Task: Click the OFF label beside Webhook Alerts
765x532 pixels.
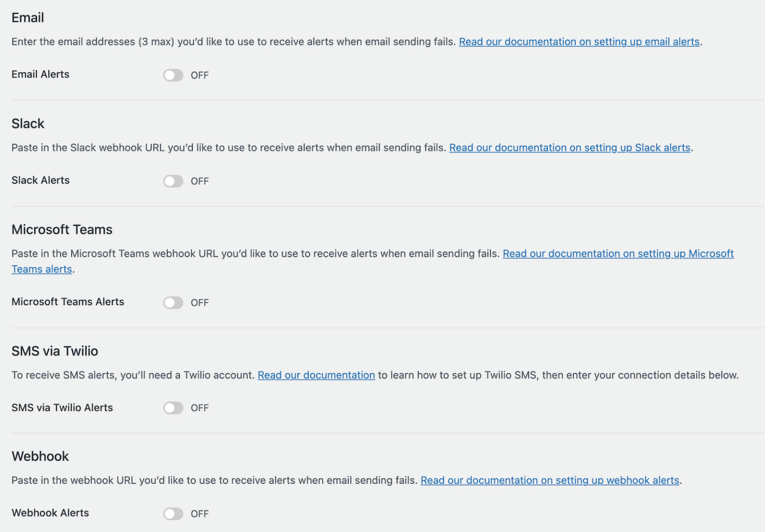Action: pos(199,514)
